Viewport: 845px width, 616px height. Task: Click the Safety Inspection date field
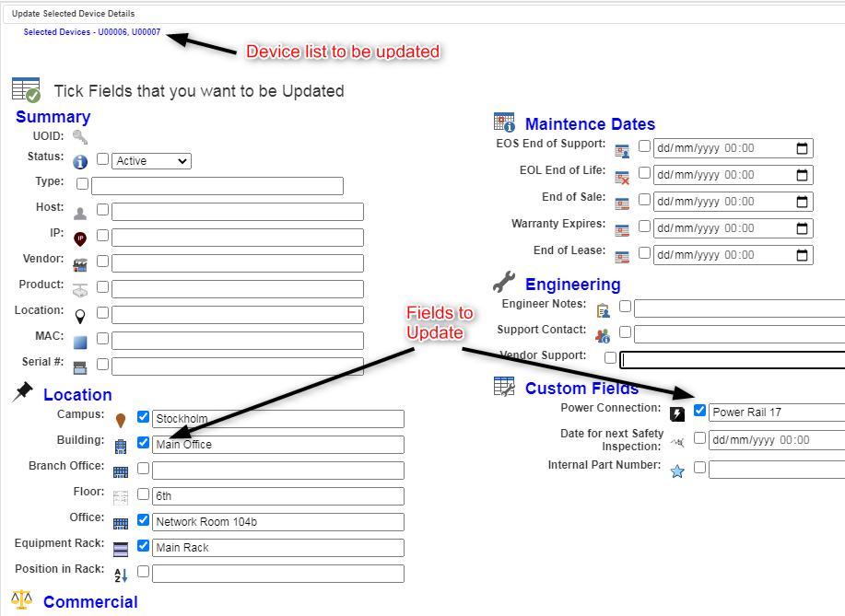pyautogui.click(x=777, y=440)
